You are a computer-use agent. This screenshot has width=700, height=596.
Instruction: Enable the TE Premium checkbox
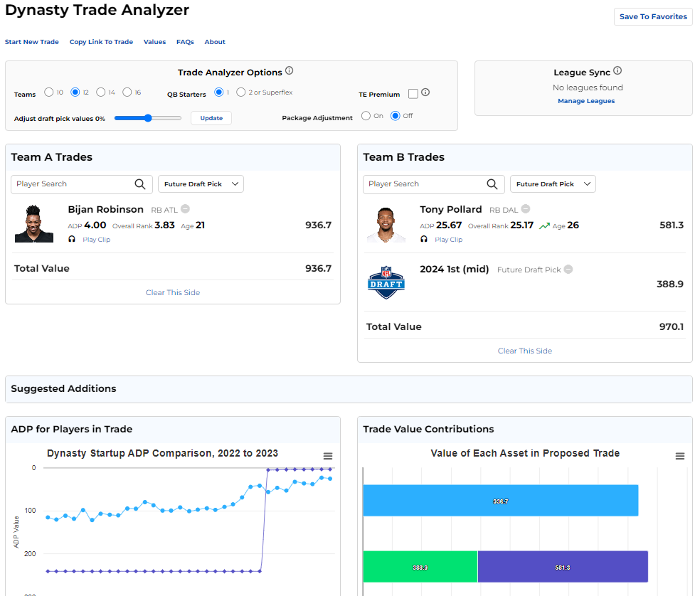coord(413,94)
